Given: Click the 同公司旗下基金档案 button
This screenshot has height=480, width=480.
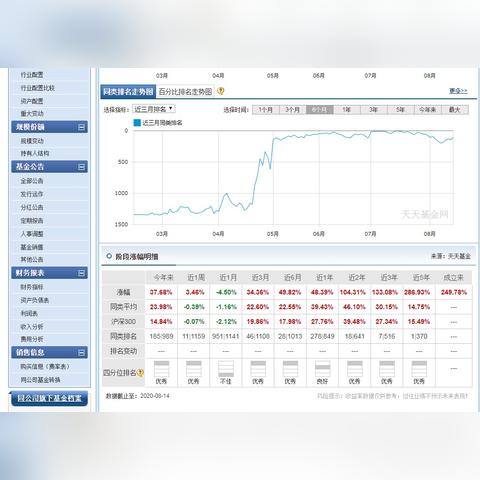Looking at the screenshot, I should click(x=49, y=398).
